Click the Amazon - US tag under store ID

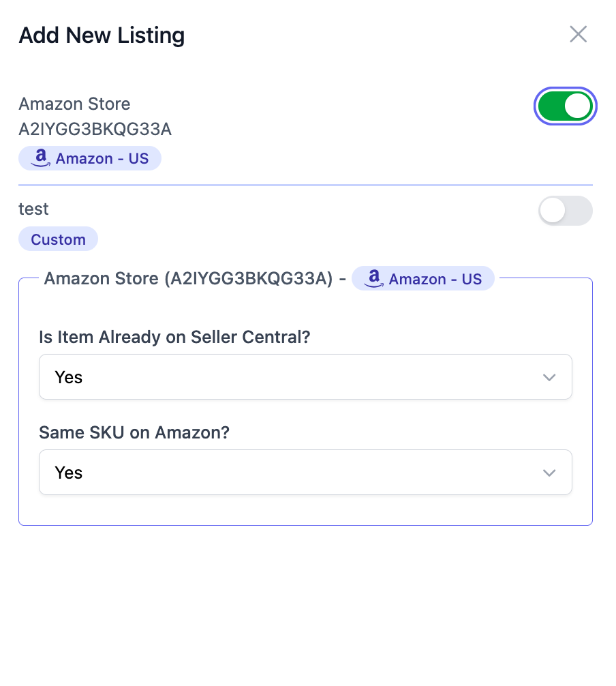90,158
